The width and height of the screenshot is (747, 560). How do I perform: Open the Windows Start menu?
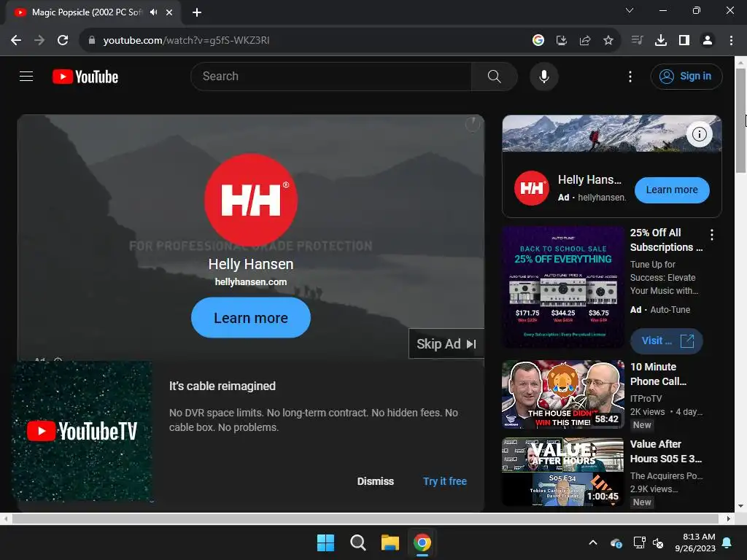pyautogui.click(x=326, y=542)
